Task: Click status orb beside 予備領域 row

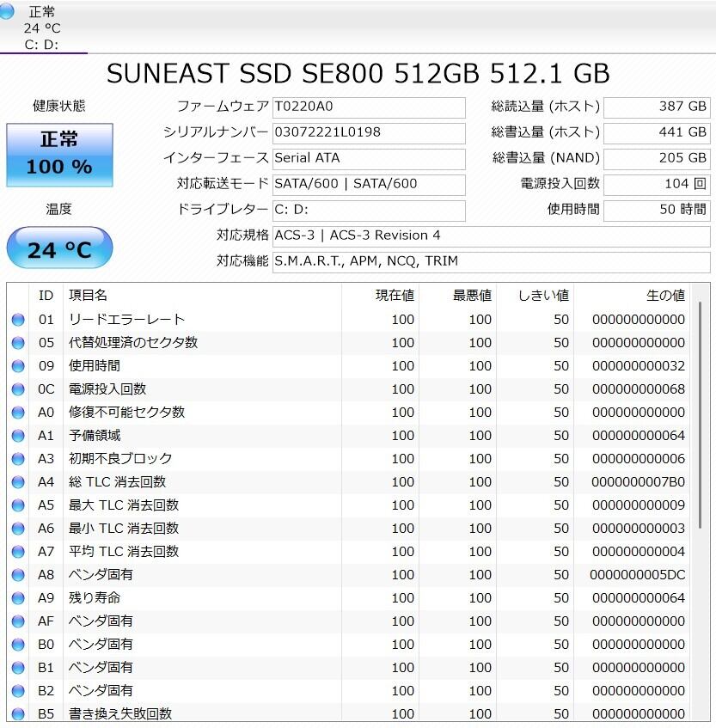Action: coord(18,436)
